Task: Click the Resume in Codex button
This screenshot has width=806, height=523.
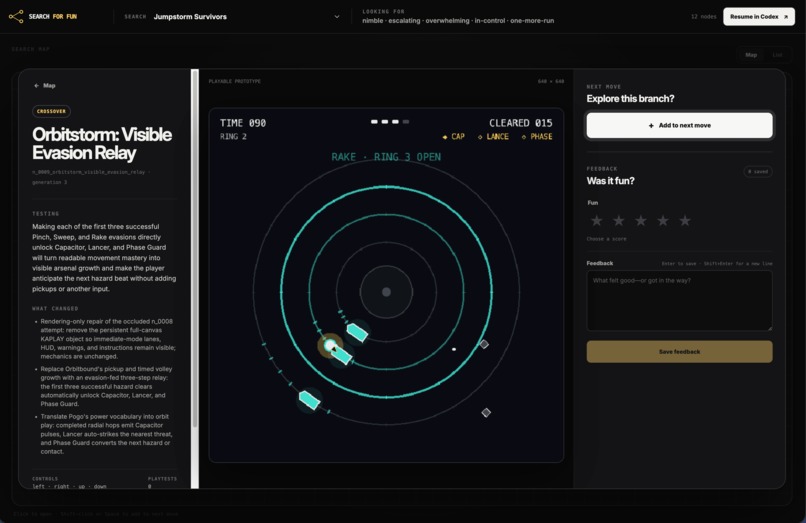Action: click(759, 16)
